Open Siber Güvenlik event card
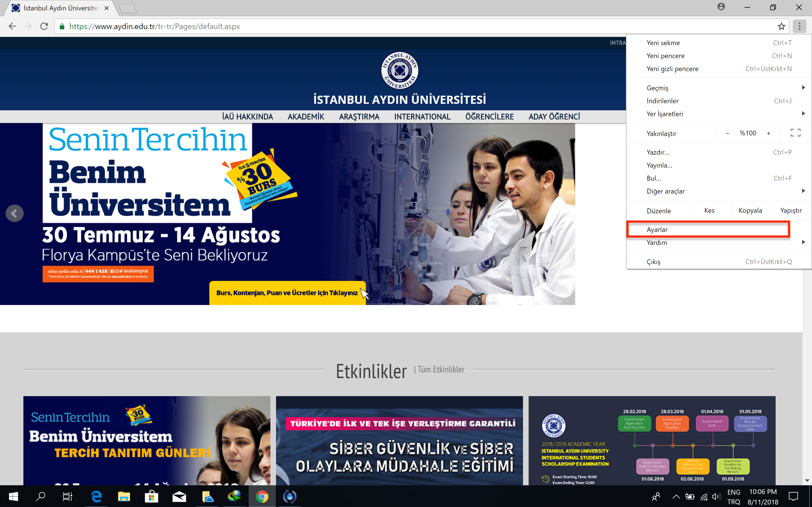Image resolution: width=812 pixels, height=507 pixels. coord(399,441)
